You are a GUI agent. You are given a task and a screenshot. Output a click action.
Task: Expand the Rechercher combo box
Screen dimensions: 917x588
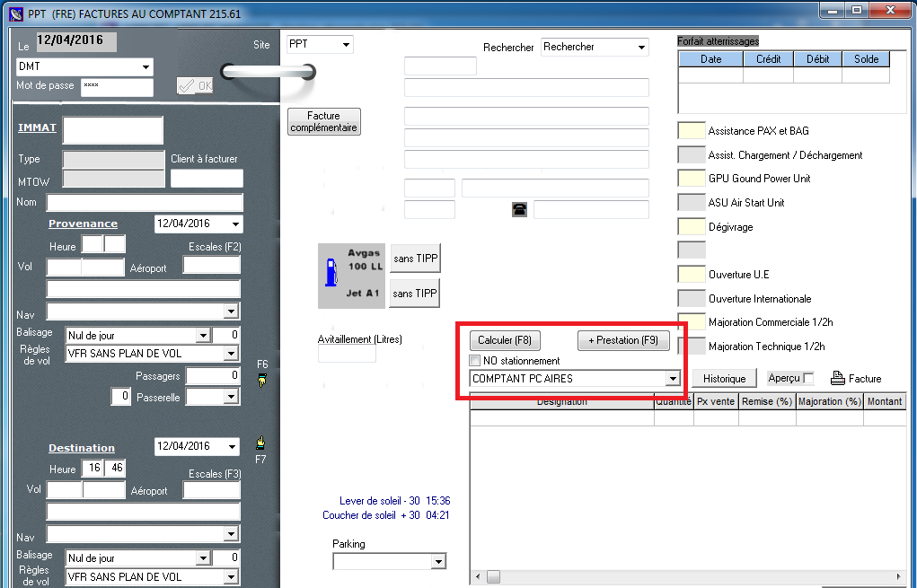point(641,47)
